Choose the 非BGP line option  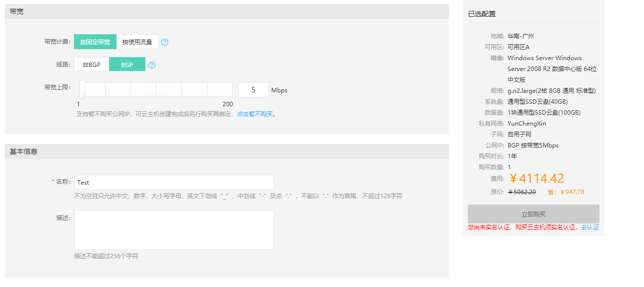point(91,65)
